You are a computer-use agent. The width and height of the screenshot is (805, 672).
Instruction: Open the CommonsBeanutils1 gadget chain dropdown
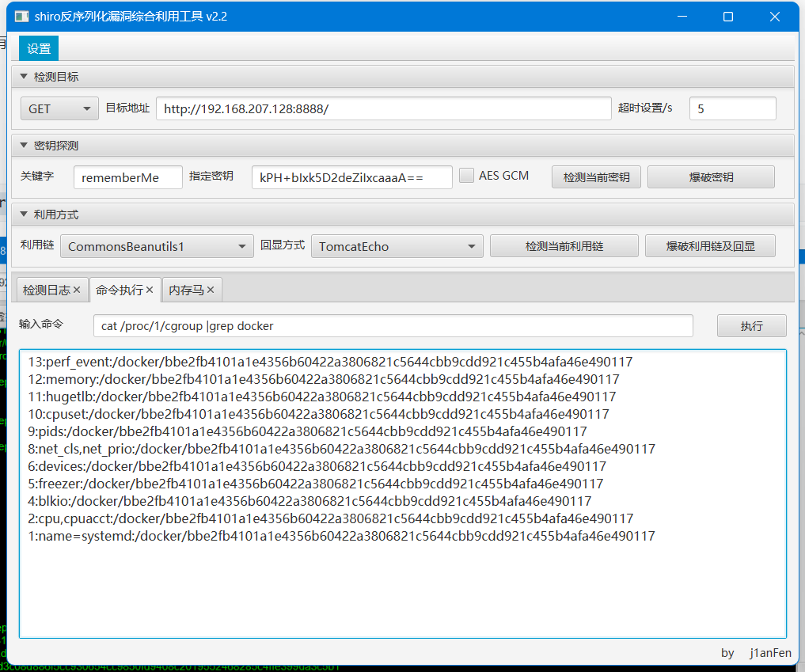coord(157,246)
